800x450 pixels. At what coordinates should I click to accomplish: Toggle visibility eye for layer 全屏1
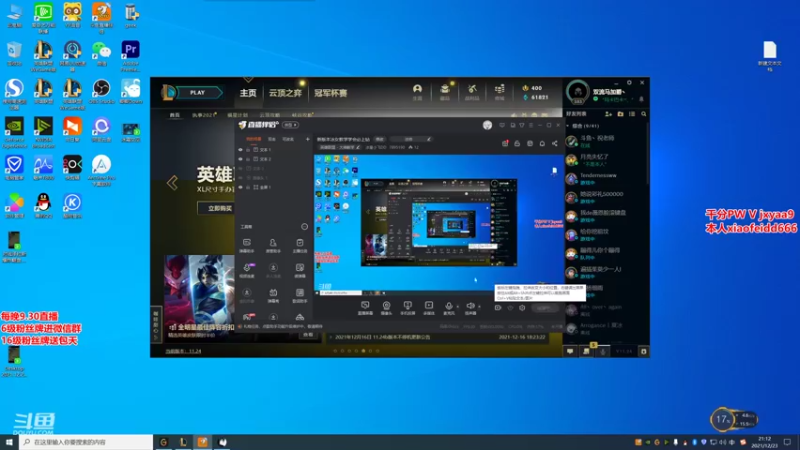point(240,187)
